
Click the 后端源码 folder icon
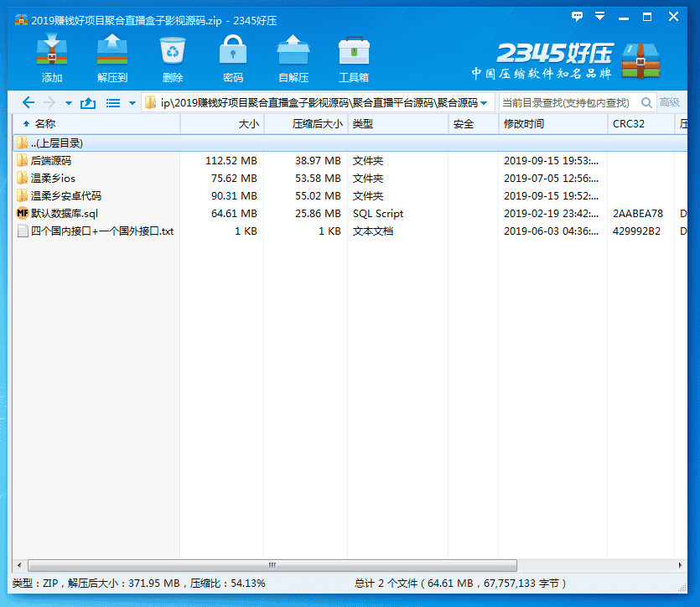click(x=23, y=161)
